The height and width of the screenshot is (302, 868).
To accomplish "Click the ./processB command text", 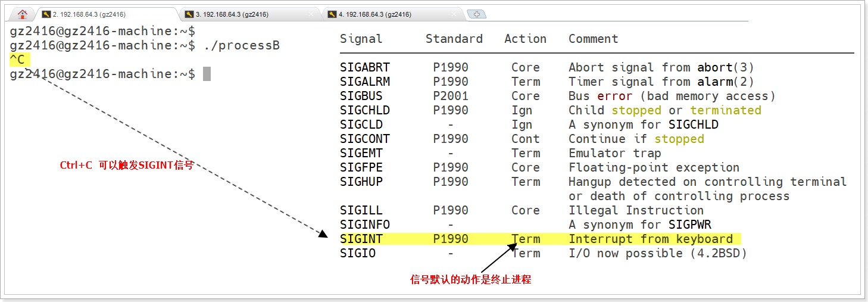I will click(x=241, y=45).
